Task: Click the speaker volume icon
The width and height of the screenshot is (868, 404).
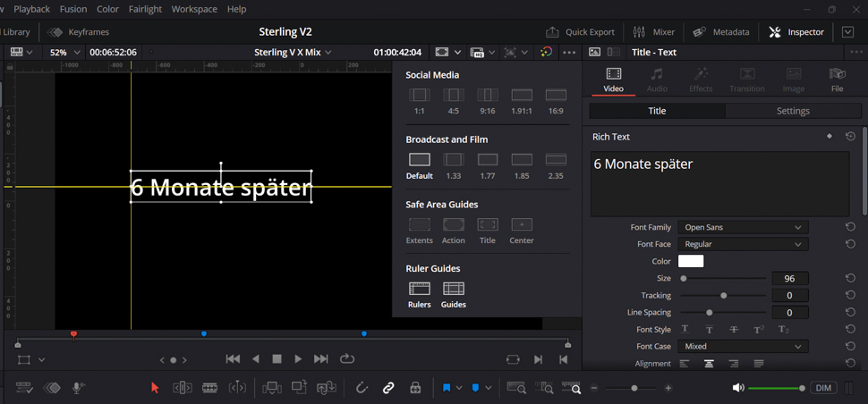Action: click(x=738, y=388)
